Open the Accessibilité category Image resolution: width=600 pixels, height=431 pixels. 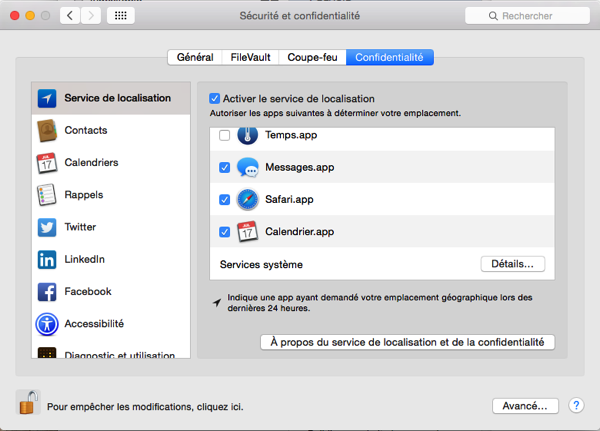(x=93, y=324)
